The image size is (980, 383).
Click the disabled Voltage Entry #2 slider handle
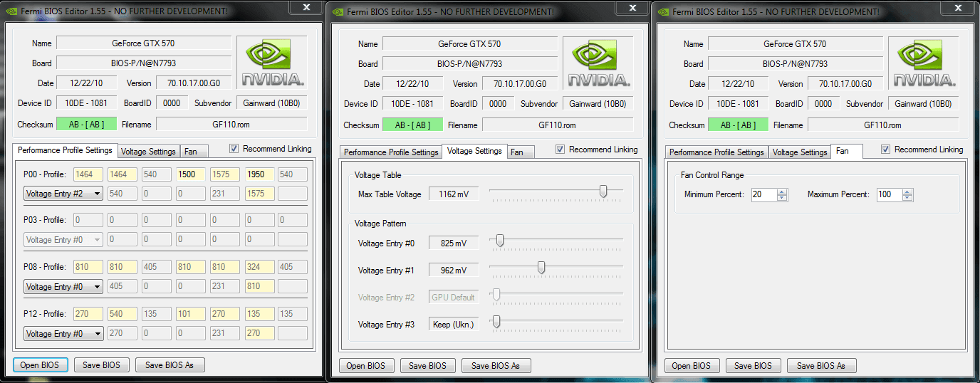coord(496,295)
